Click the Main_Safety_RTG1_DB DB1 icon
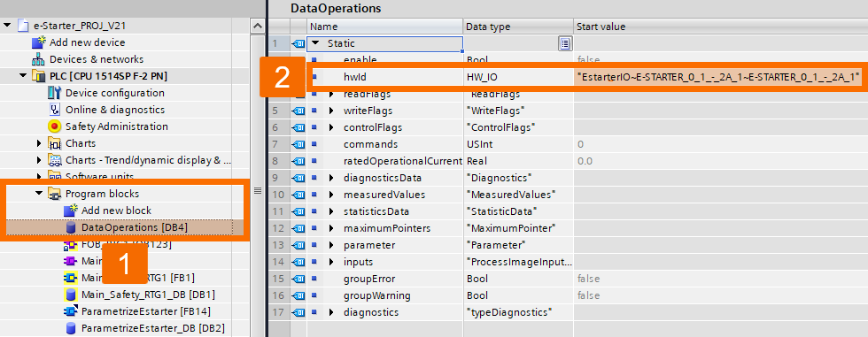This screenshot has height=337, width=868. point(70,295)
